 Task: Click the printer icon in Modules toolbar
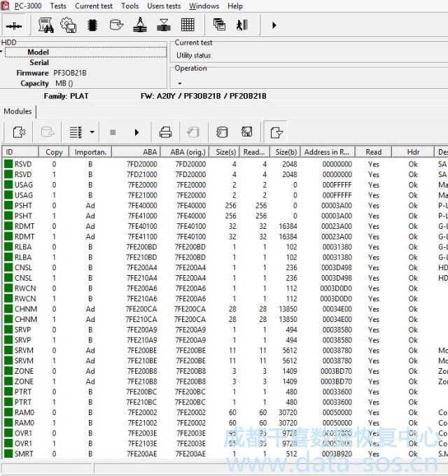click(165, 132)
